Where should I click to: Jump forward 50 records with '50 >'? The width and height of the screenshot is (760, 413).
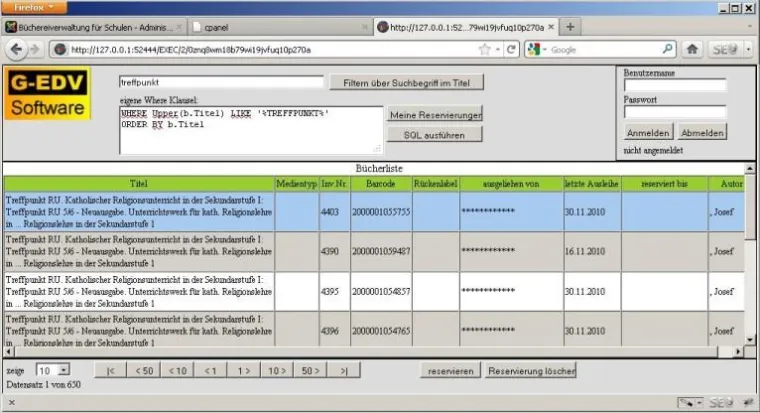point(307,370)
